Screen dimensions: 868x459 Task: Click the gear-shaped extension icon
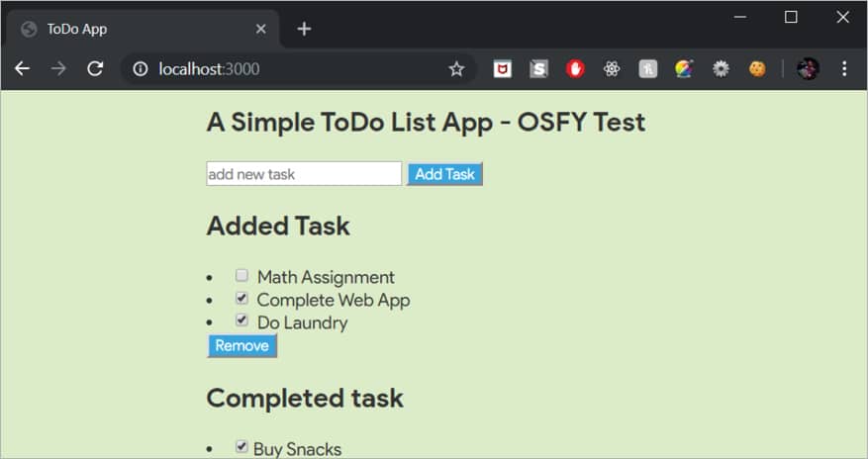721,69
